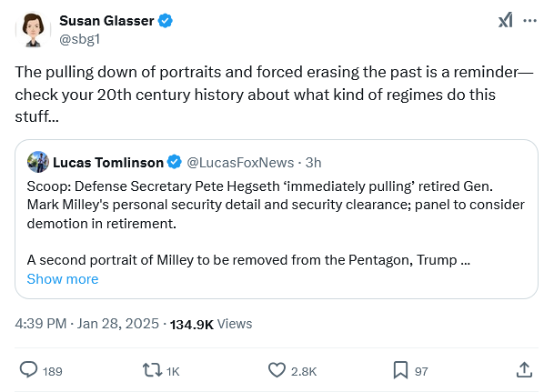This screenshot has height=392, width=554.
Task: Like the tweet with the heart icon
Action: (x=277, y=370)
